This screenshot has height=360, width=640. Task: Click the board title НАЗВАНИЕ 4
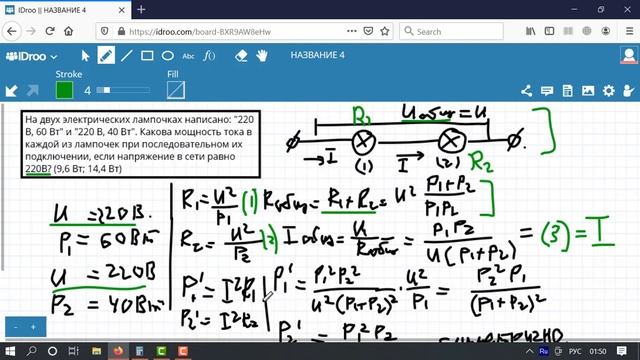(x=318, y=55)
